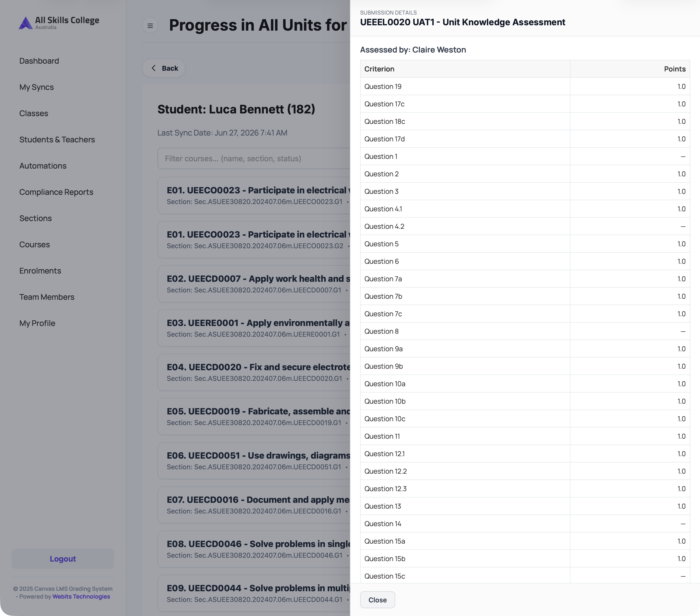The width and height of the screenshot is (700, 616).
Task: Open My Syncs in the sidebar
Action: [37, 87]
